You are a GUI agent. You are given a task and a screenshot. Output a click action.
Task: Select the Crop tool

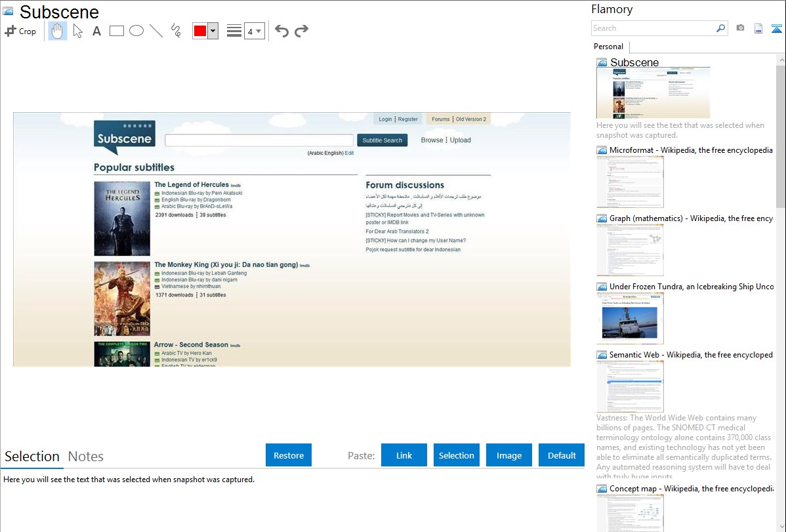click(20, 31)
